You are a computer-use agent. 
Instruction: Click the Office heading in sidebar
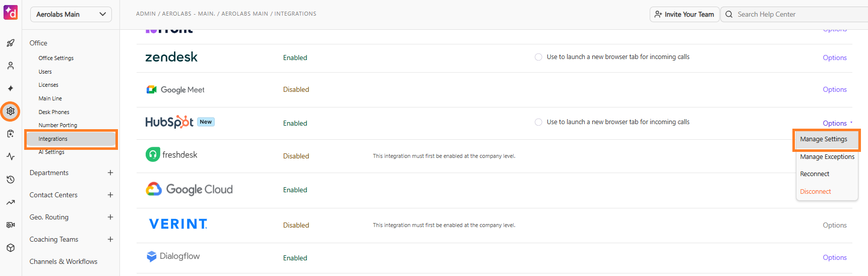coord(38,43)
